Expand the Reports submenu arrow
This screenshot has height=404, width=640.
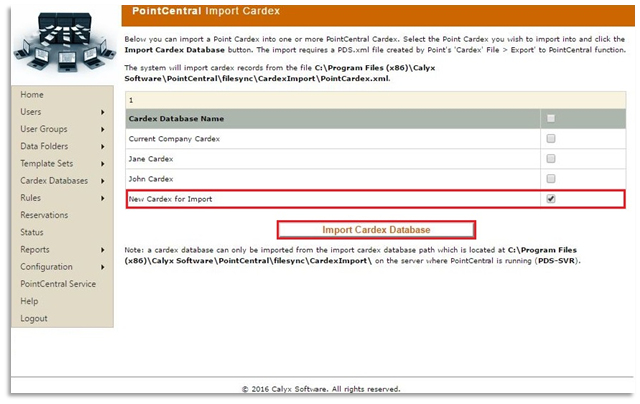tap(102, 250)
